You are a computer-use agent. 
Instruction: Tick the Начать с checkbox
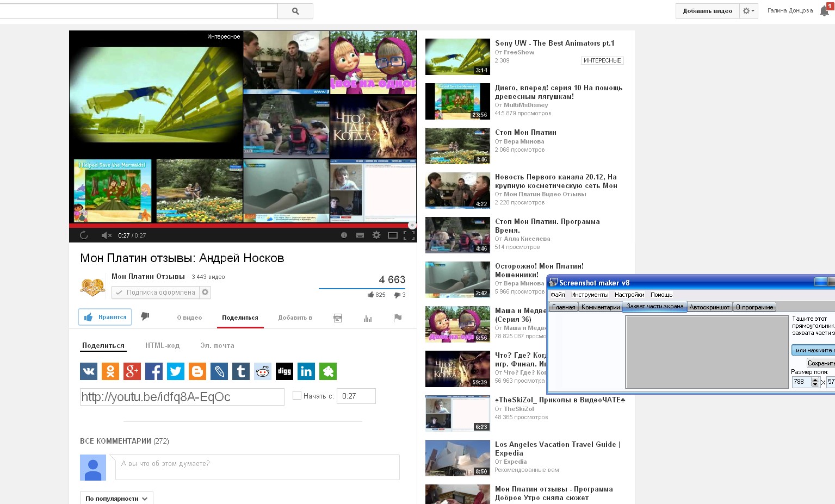tap(297, 396)
